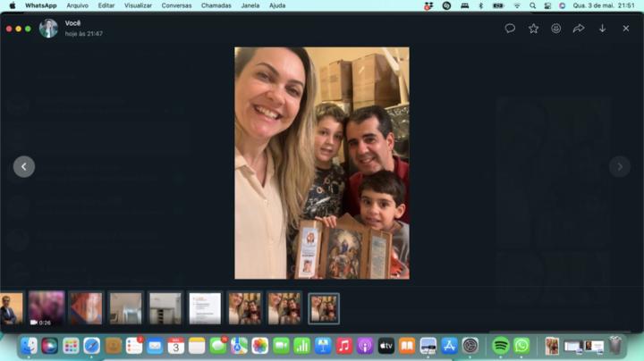Screen dimensions: 644x361
Task: Open the main family photo
Action: 322,163
